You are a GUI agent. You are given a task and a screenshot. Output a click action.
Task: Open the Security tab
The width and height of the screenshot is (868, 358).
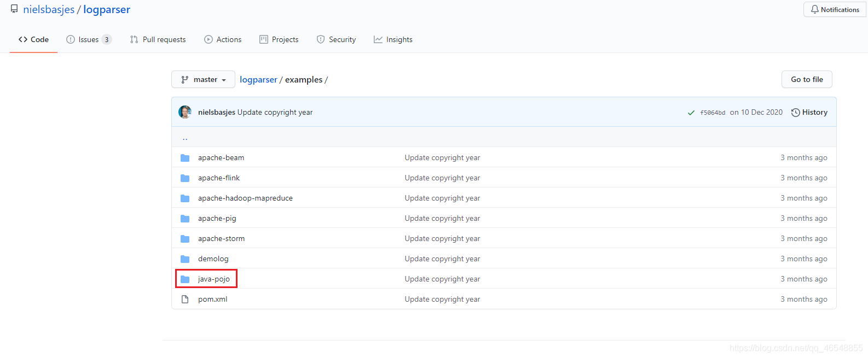[336, 39]
